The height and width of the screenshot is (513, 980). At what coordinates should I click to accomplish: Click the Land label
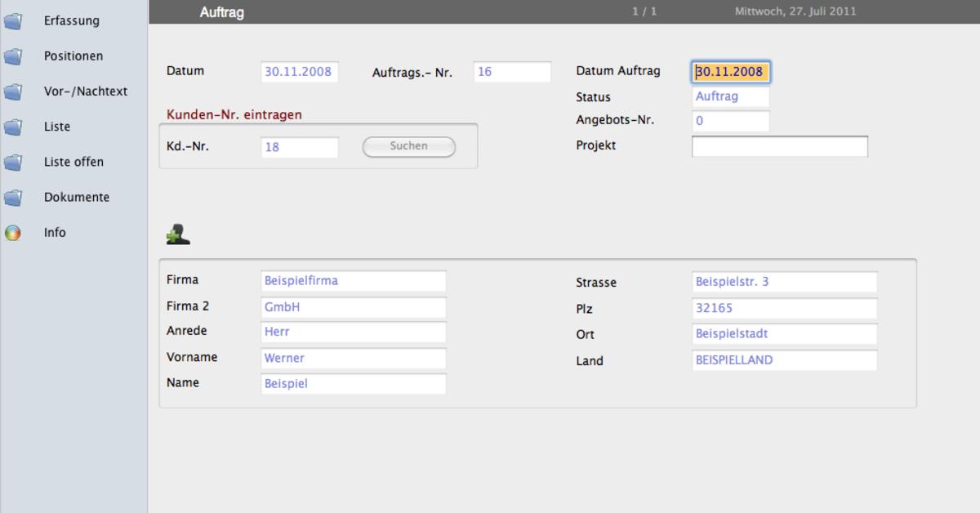590,361
